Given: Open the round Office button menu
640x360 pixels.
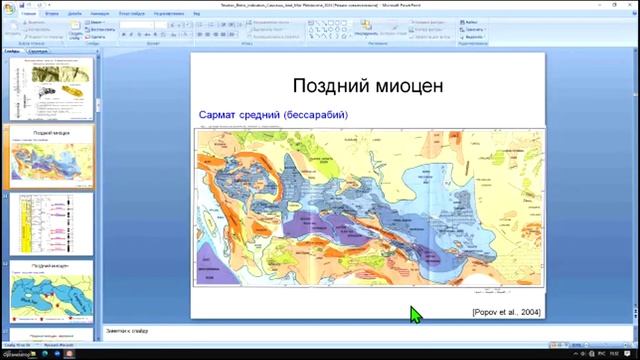Looking at the screenshot, I should point(9,9).
